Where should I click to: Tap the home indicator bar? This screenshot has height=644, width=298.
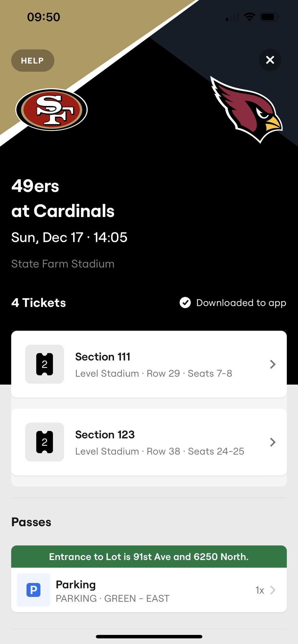click(149, 636)
